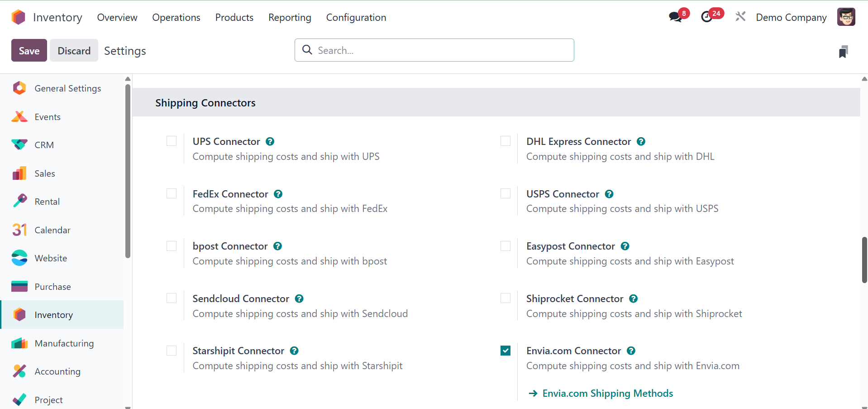
Task: Click the main settings page scrollbar thumb
Action: point(864,260)
